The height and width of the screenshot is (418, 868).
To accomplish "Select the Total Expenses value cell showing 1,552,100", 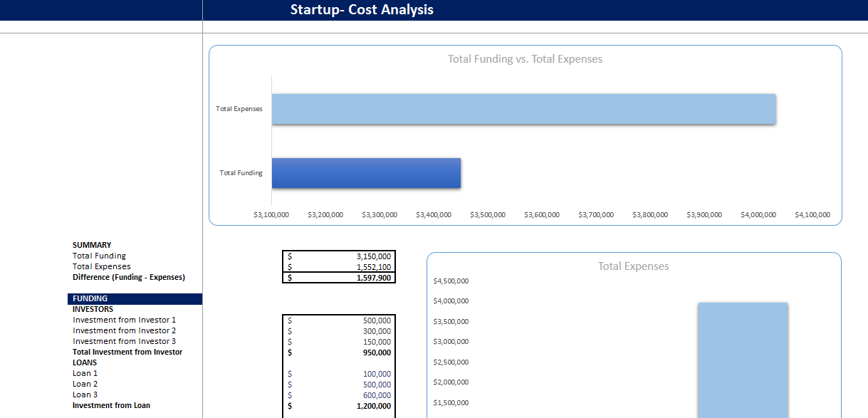I will [338, 267].
